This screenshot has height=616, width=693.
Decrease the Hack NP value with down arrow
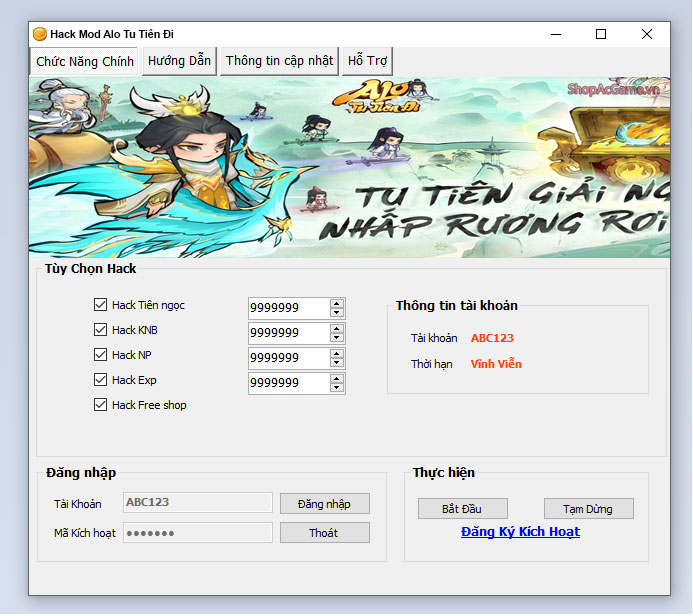(x=337, y=362)
